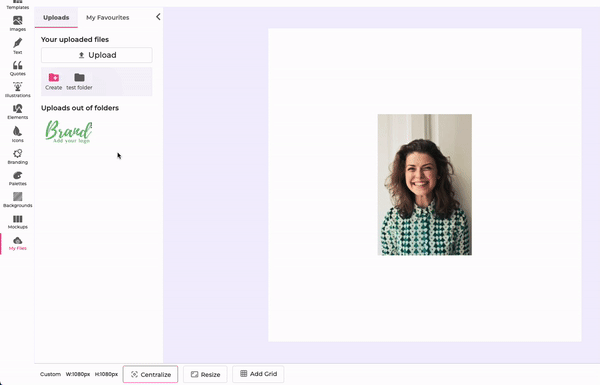The width and height of the screenshot is (600, 385).
Task: Open the Elements section
Action: click(18, 112)
